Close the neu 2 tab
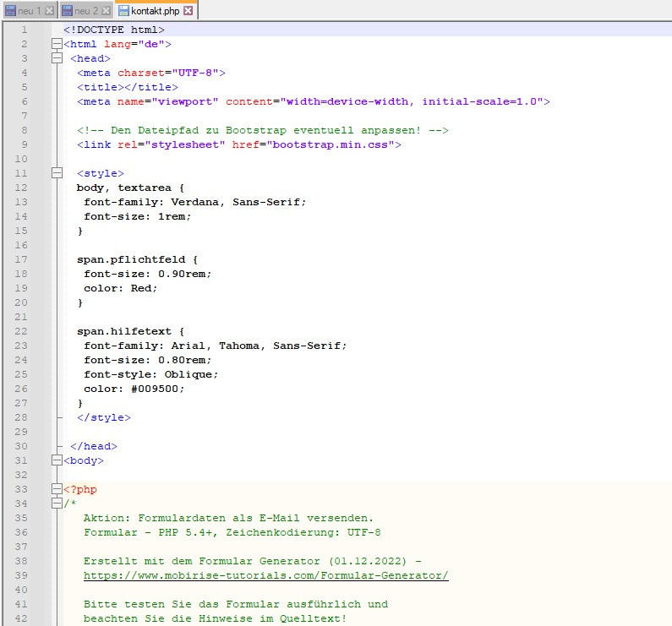Image resolution: width=672 pixels, height=626 pixels. 105,11
